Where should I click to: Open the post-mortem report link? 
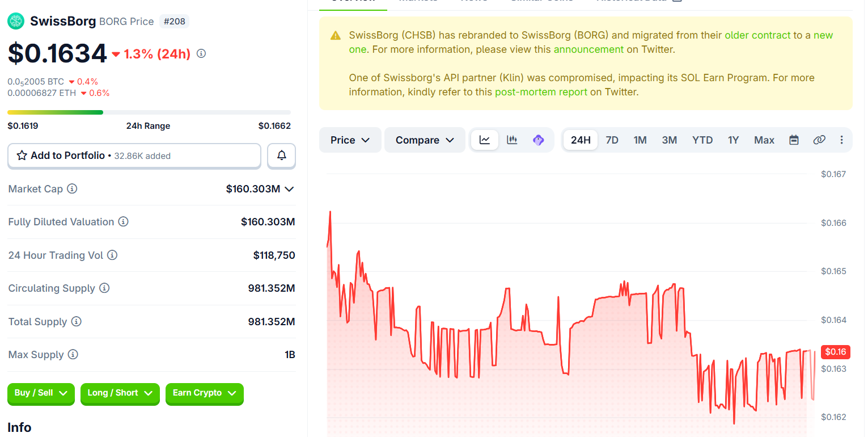pyautogui.click(x=541, y=92)
